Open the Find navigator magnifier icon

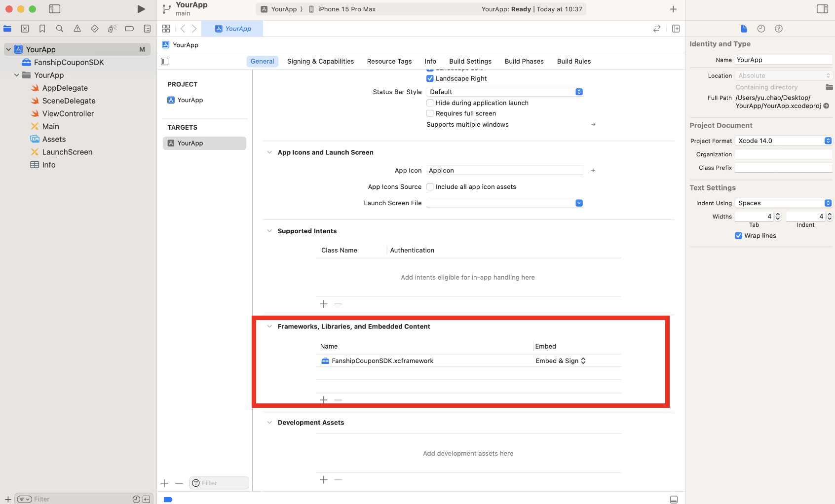tap(60, 29)
